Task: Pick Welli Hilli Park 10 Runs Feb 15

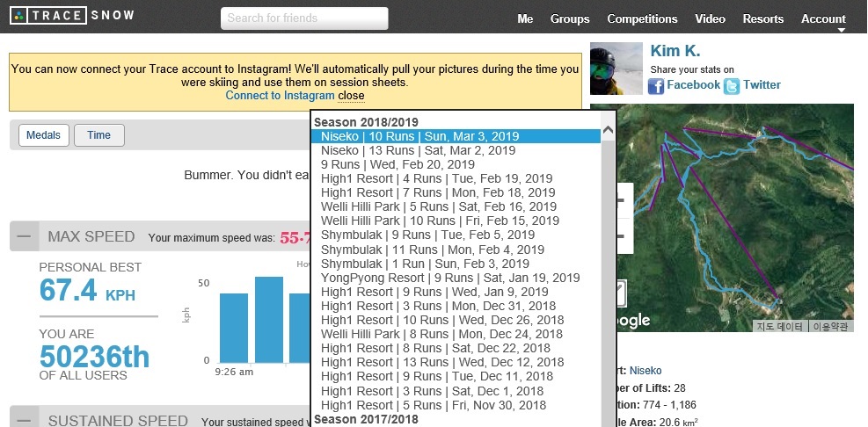Action: point(456,221)
